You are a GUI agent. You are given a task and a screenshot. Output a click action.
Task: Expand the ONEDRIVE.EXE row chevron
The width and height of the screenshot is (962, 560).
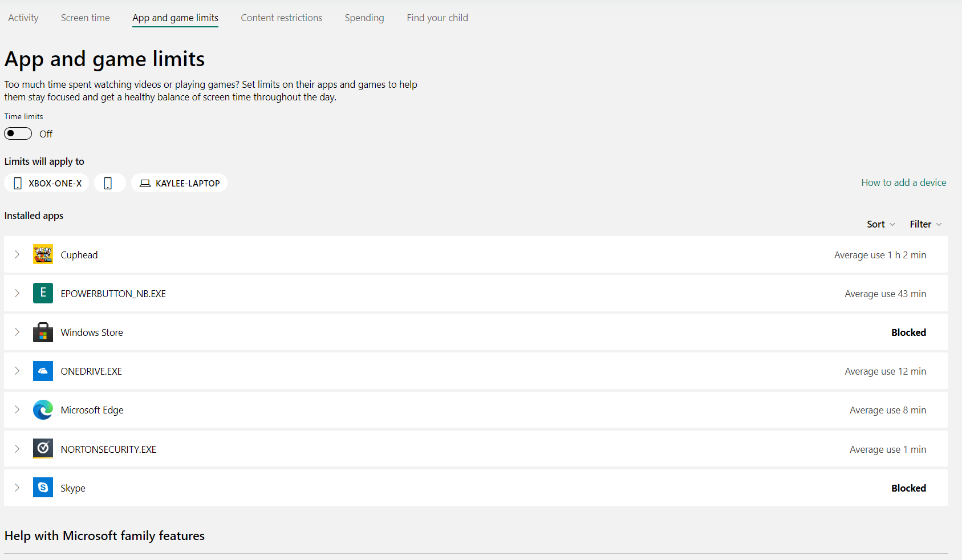click(17, 371)
